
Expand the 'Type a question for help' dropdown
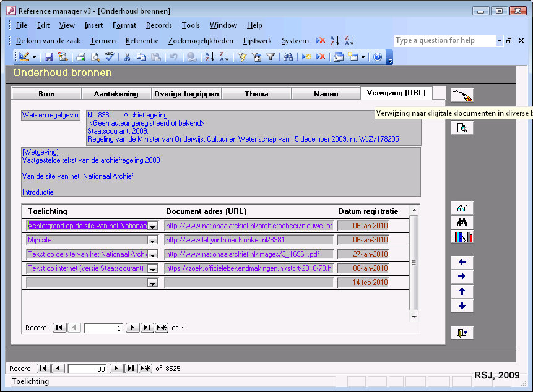(x=500, y=41)
